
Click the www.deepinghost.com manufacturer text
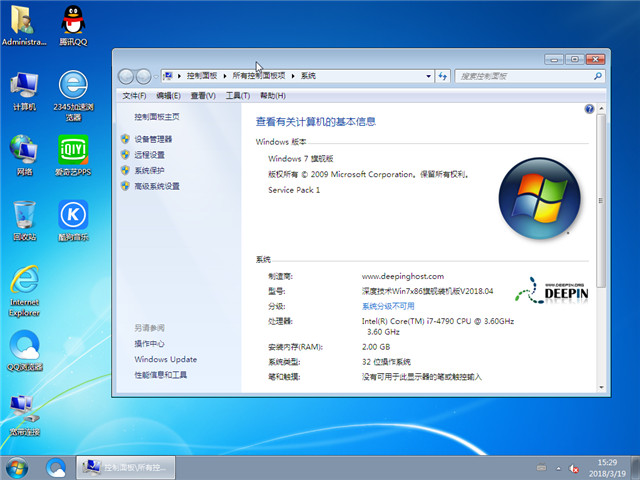(x=402, y=276)
